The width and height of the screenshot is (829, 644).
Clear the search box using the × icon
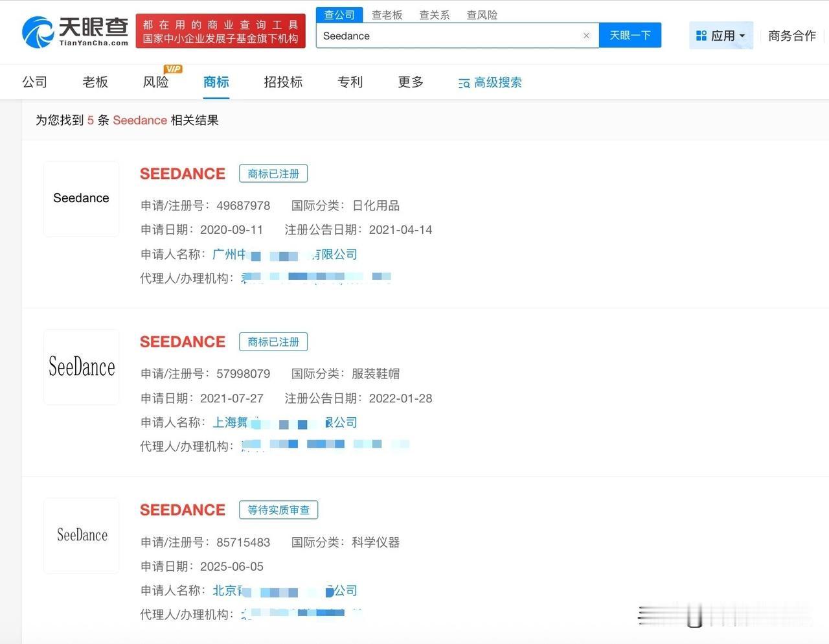[x=586, y=36]
